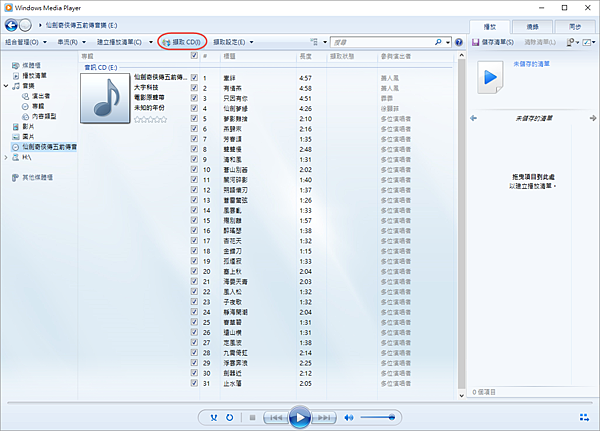Select the 圖片 pictures icon in sidebar

16,137
